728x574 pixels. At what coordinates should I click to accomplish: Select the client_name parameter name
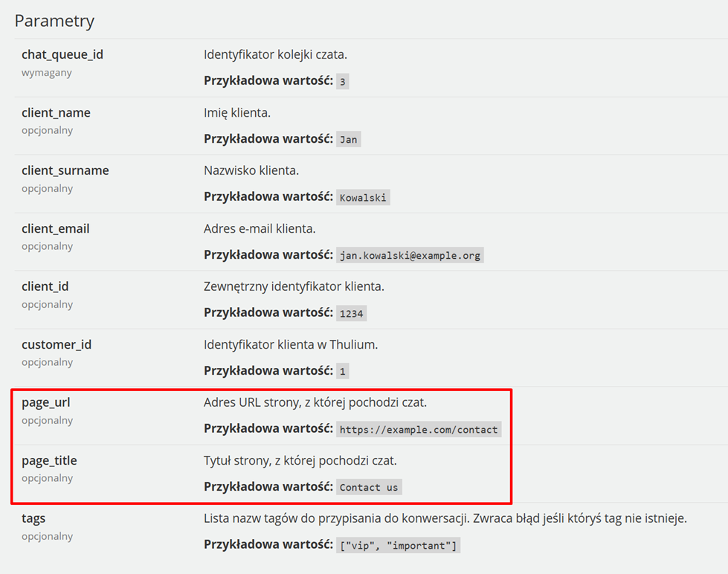pyautogui.click(x=56, y=113)
